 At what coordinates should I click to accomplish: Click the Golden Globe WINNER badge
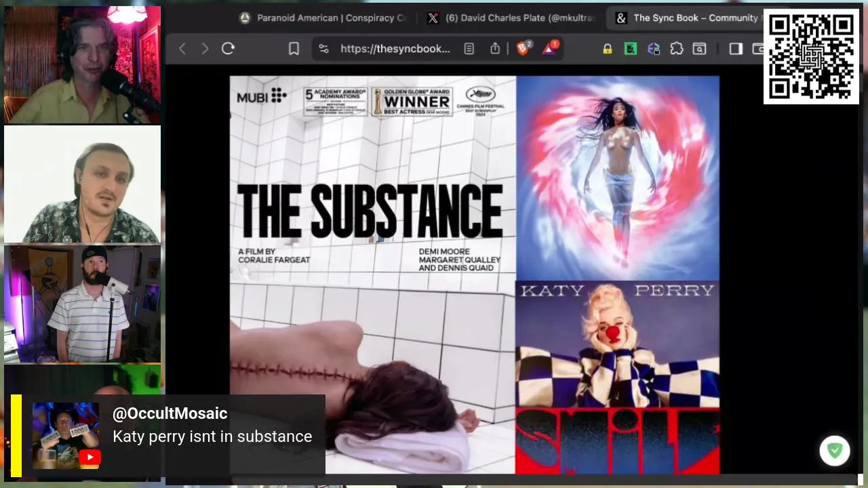[x=412, y=102]
